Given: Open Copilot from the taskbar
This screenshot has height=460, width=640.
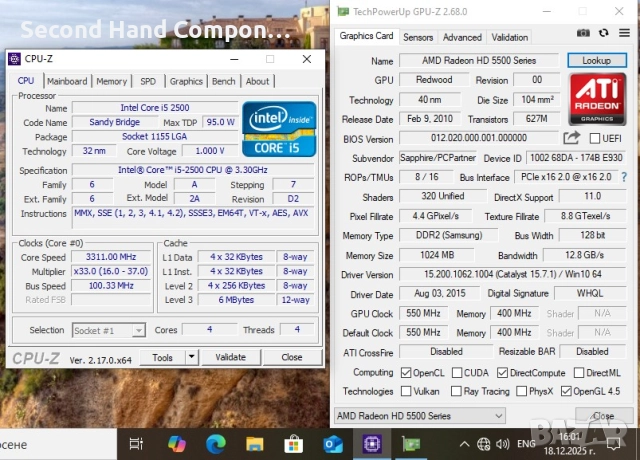Looking at the screenshot, I should pos(176,444).
